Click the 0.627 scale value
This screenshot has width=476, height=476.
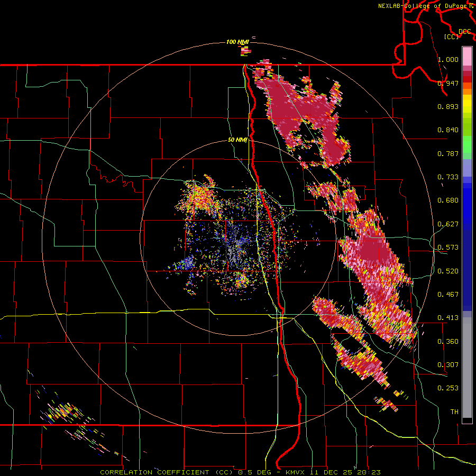point(448,224)
